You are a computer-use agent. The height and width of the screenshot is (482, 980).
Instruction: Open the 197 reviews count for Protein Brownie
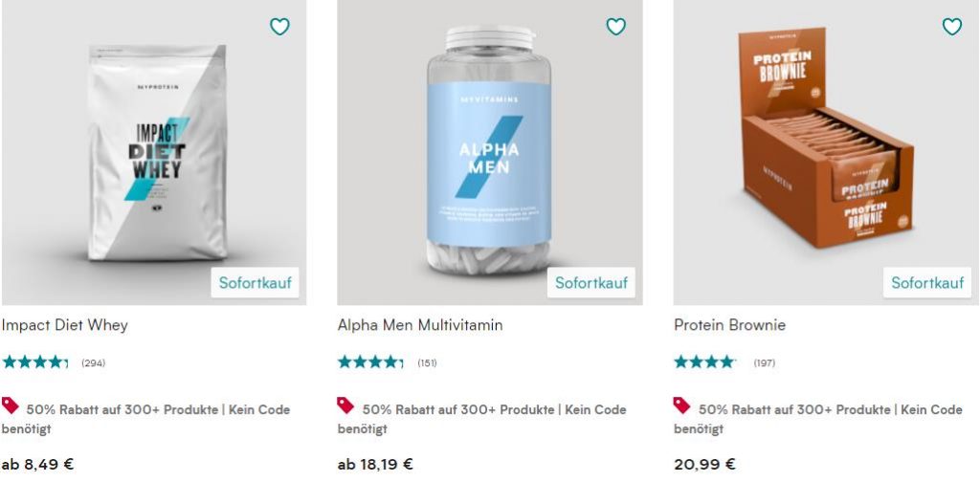pyautogui.click(x=764, y=363)
